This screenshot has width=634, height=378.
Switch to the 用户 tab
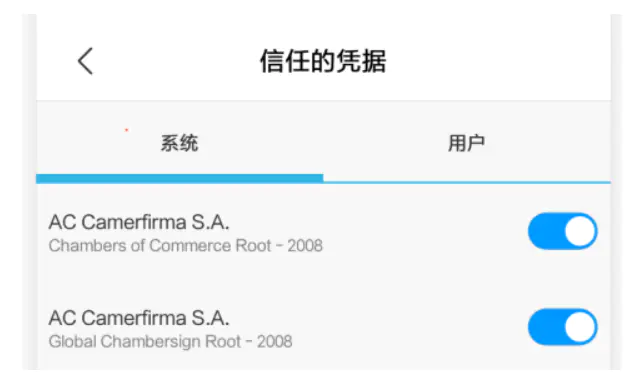pos(467,143)
